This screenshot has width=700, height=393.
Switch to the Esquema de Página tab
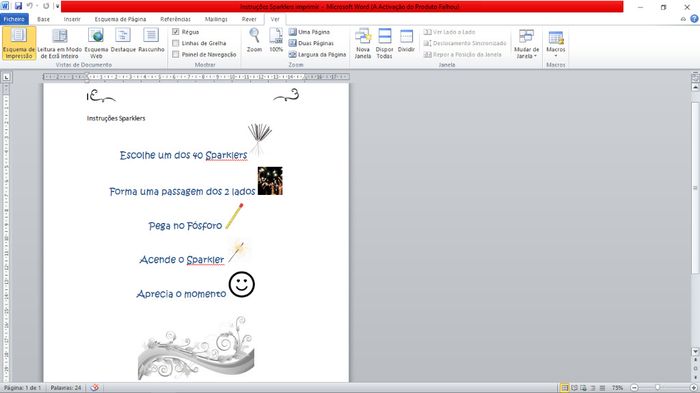click(x=120, y=19)
